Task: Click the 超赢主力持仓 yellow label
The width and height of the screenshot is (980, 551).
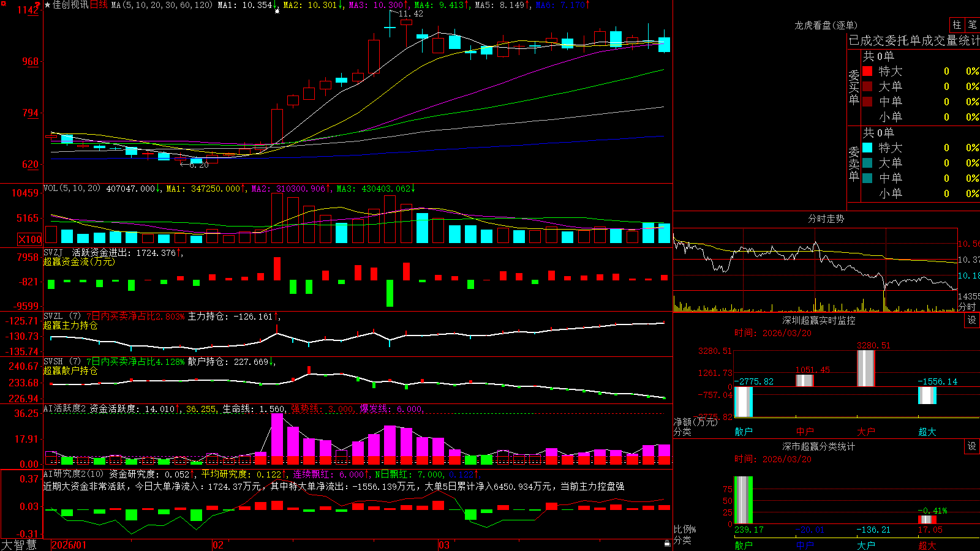Action: point(70,325)
